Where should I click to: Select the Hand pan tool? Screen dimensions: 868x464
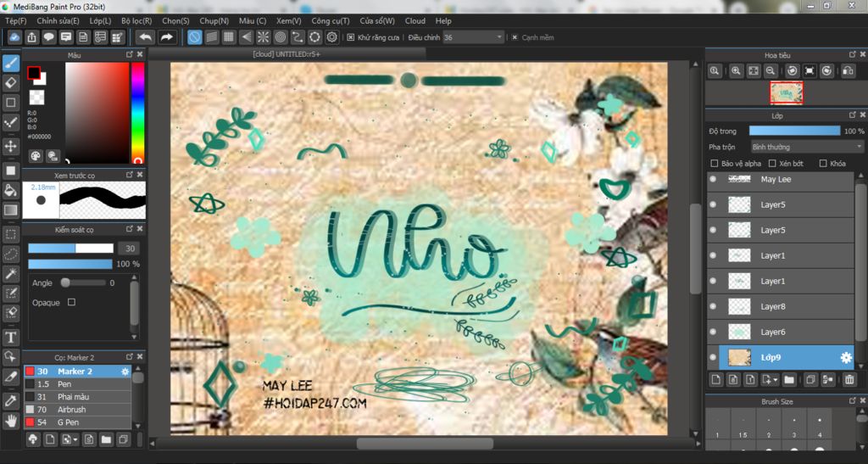point(11,421)
